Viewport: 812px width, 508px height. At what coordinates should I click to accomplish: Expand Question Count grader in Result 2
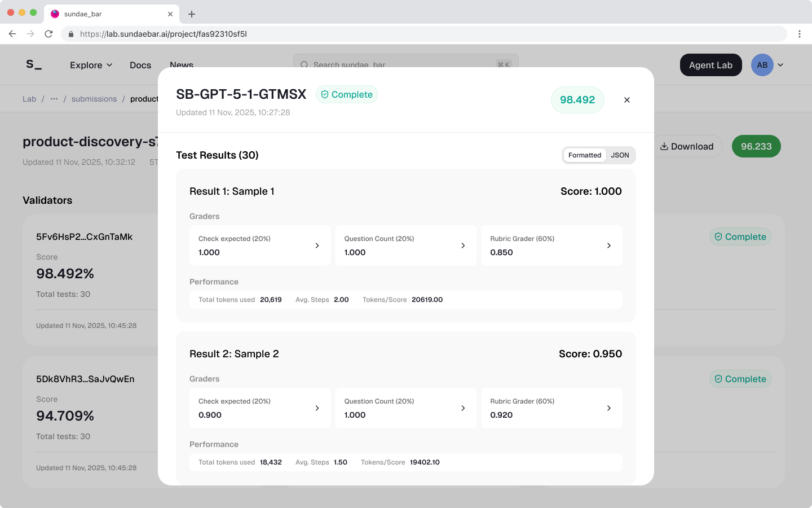(406, 408)
